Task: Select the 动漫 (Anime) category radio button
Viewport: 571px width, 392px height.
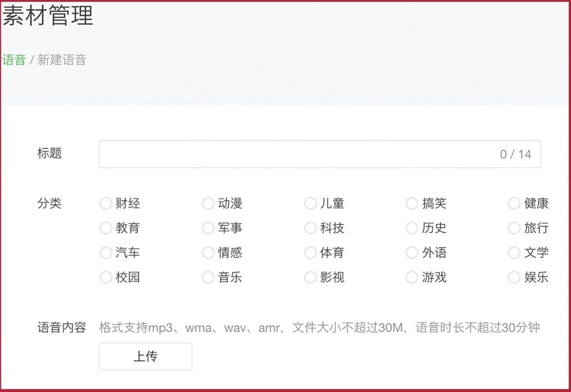Action: tap(208, 203)
